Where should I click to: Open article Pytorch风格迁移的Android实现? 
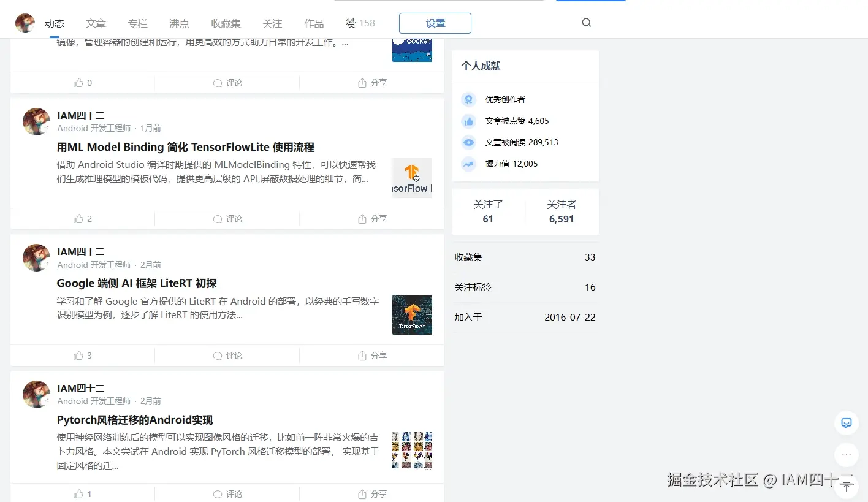[135, 420]
